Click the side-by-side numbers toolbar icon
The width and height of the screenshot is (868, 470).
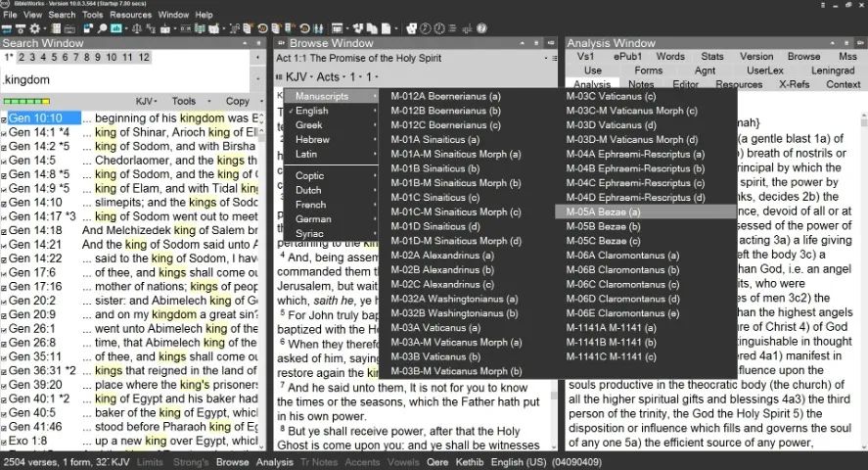186,28
